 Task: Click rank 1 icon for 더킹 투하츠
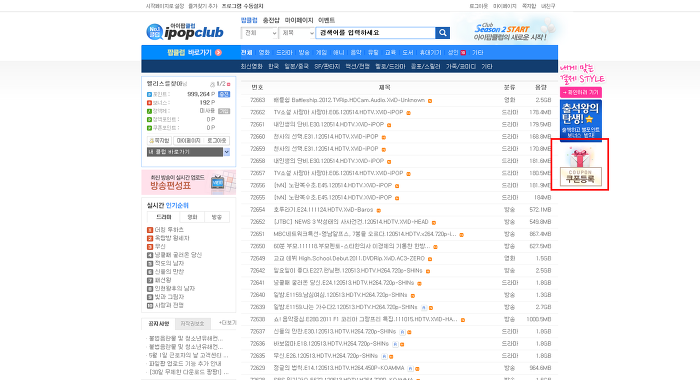point(150,230)
